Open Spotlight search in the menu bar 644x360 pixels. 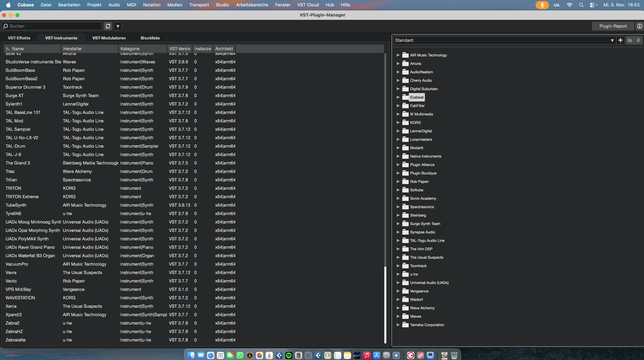coord(581,5)
